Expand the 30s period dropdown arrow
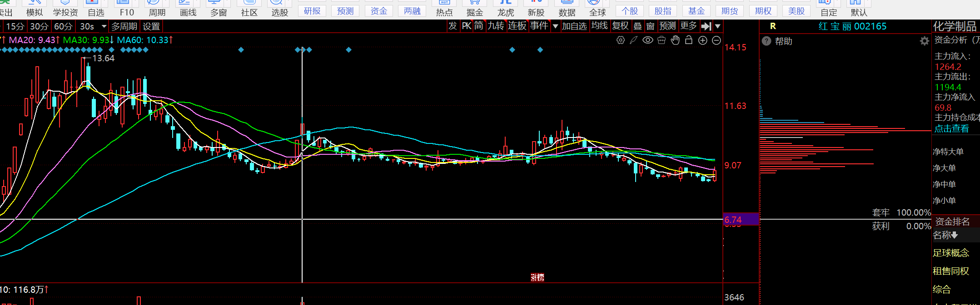Screen dimensions: 980x305 click(x=104, y=27)
